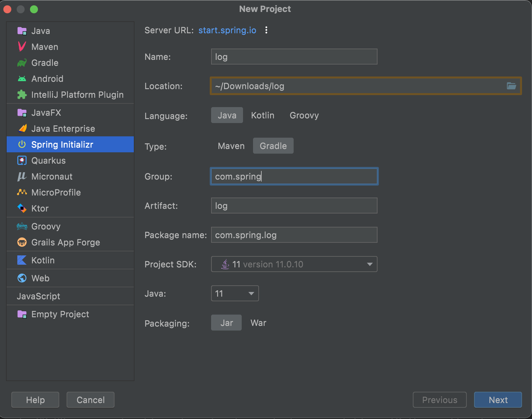Screen dimensions: 532x419
Task: Click into the Group text field
Action: click(294, 177)
